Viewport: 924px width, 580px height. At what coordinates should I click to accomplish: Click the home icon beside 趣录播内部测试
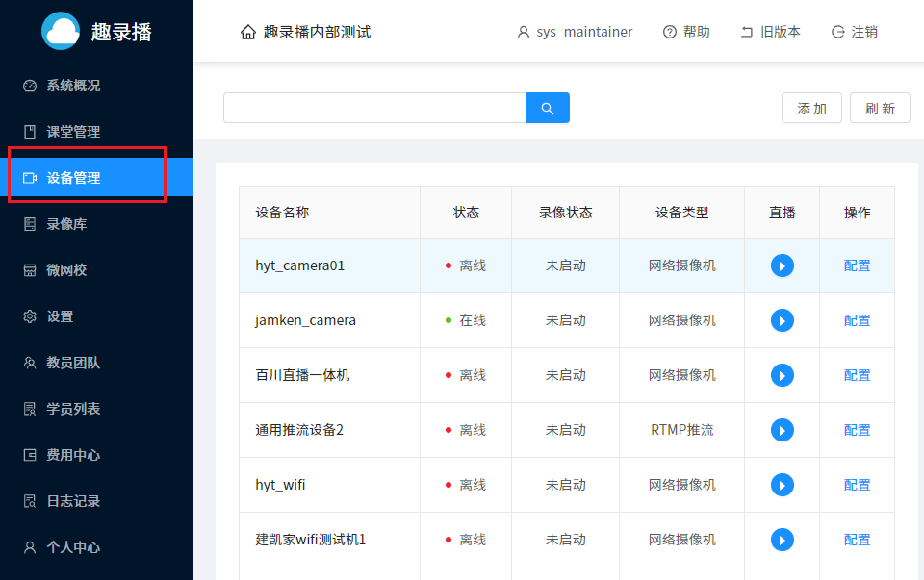(x=248, y=32)
